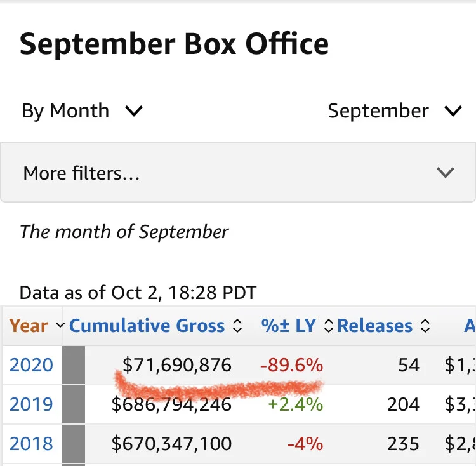The height and width of the screenshot is (466, 476).
Task: Sort by %± LY column
Action: click(x=297, y=326)
